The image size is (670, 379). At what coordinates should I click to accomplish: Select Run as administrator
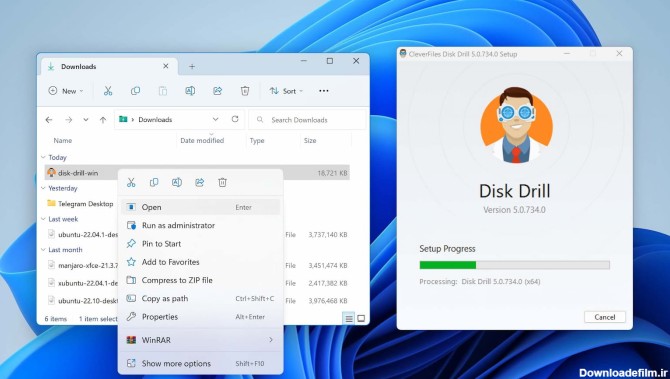(200, 225)
